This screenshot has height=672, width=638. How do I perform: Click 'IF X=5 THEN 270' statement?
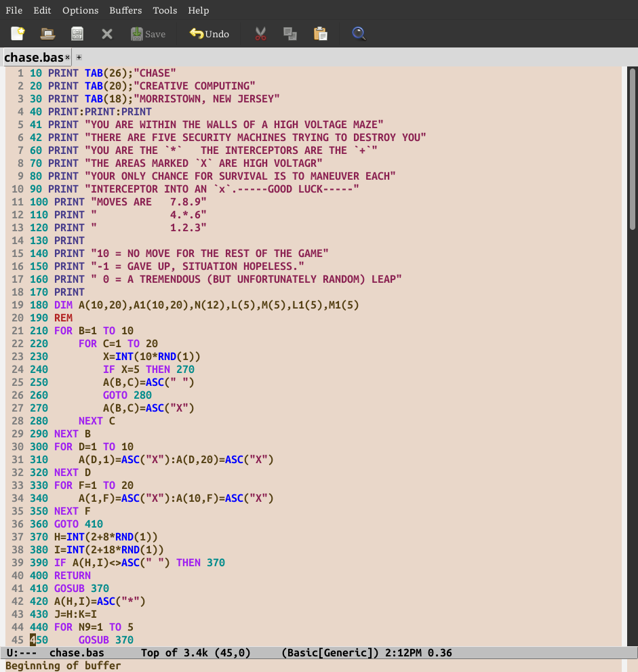[x=148, y=370]
